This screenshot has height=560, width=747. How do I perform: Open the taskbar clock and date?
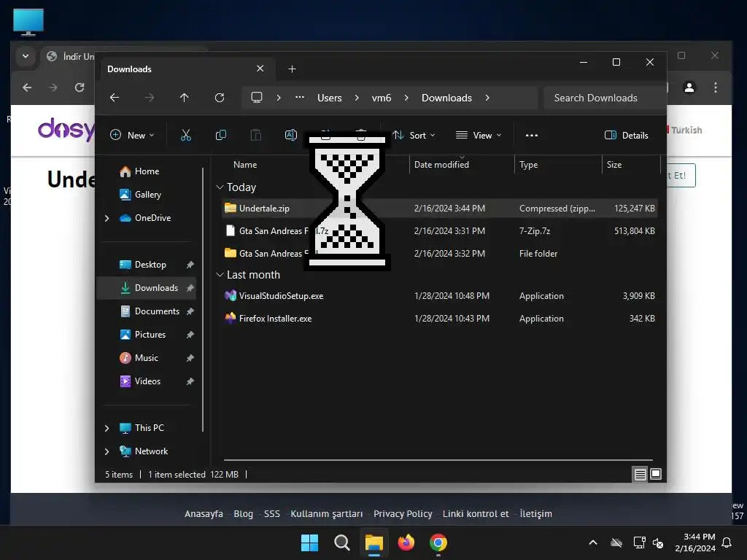tap(695, 542)
